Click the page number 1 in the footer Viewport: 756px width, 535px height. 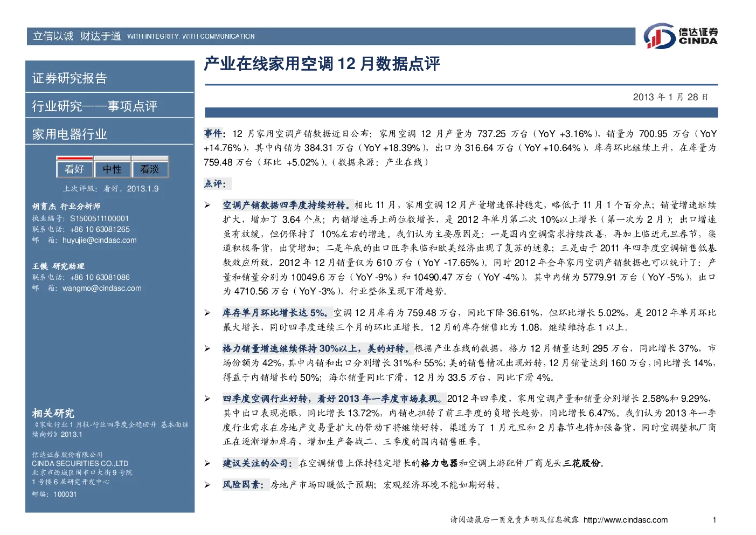coord(715,520)
